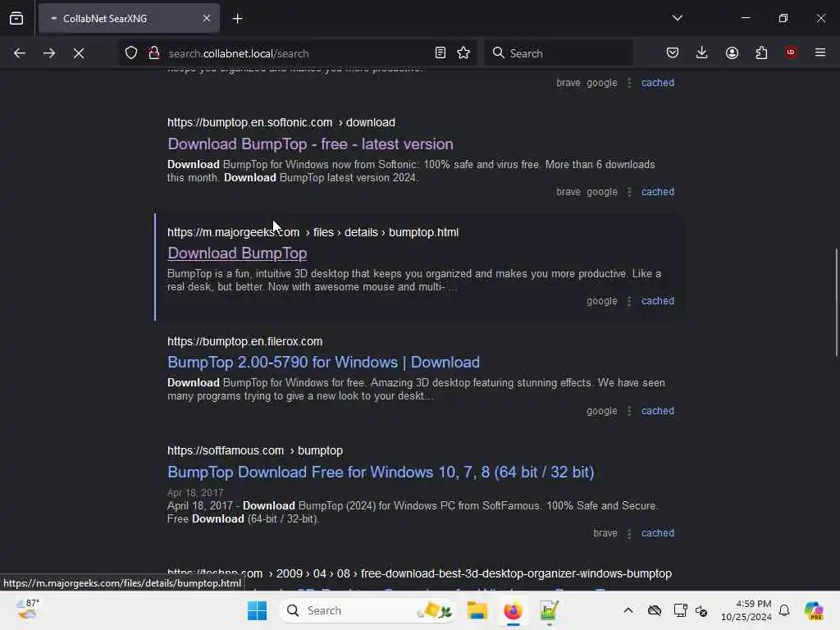Close the CollabNet SearXNG tab
840x630 pixels.
[x=207, y=19]
